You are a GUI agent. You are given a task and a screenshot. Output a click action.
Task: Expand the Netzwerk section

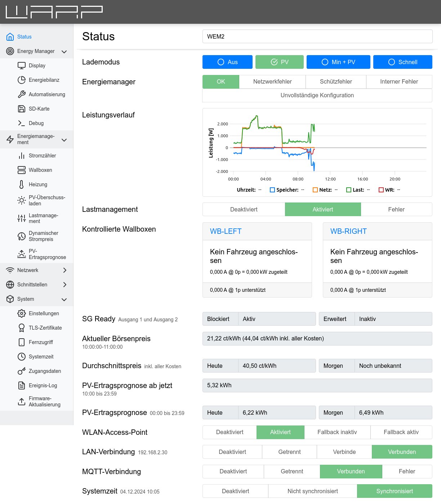click(64, 270)
